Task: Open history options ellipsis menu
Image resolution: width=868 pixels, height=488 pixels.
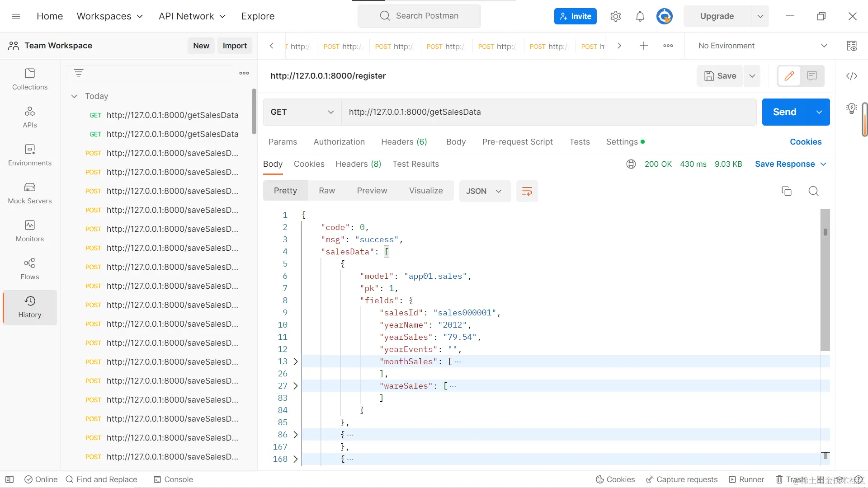Action: click(x=244, y=73)
